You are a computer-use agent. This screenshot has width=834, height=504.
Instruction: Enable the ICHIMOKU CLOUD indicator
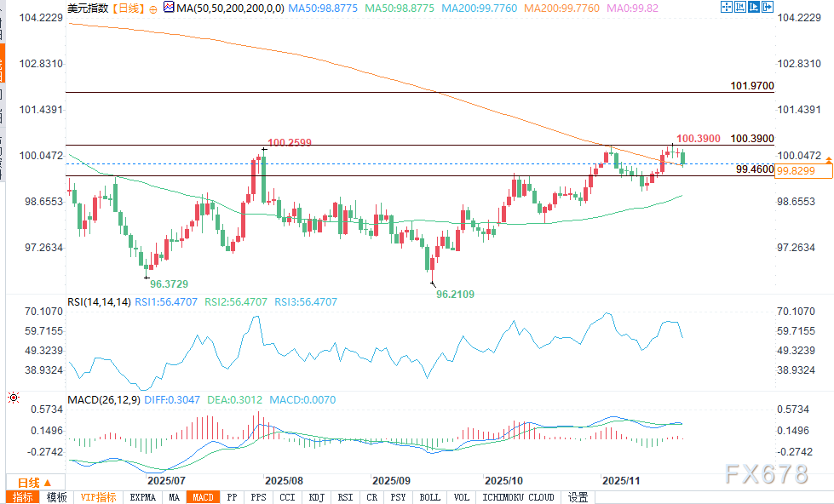click(x=518, y=497)
